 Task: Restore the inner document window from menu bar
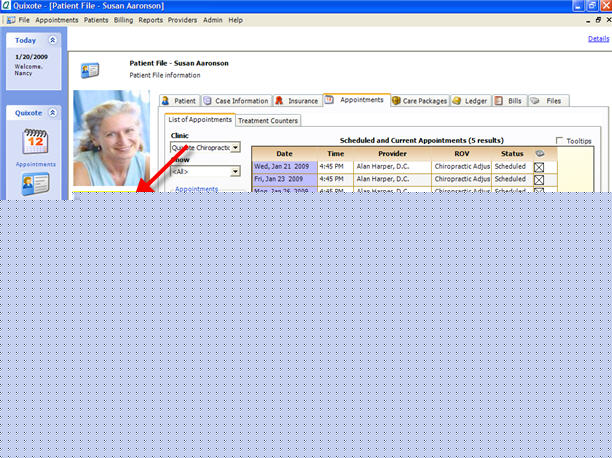point(598,20)
